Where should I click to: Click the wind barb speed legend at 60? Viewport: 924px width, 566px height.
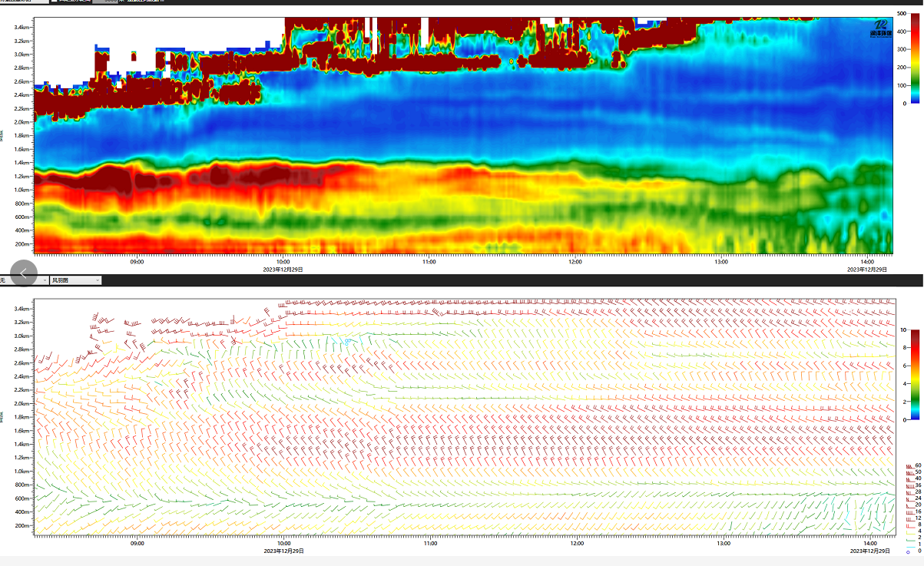(x=910, y=466)
